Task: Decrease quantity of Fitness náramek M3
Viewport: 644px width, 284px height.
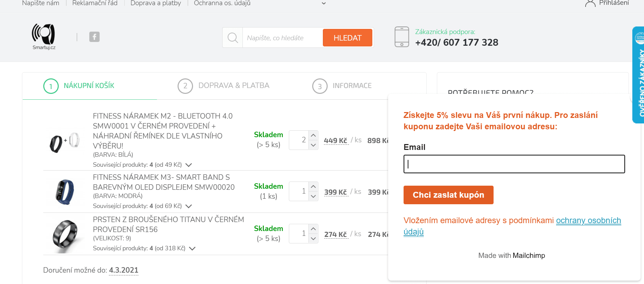Action: (x=313, y=196)
